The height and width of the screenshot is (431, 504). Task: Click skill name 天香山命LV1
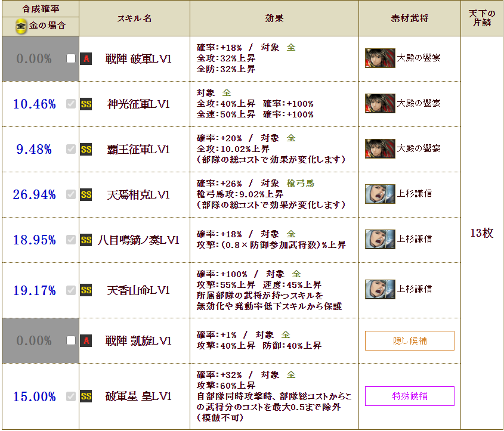point(138,290)
